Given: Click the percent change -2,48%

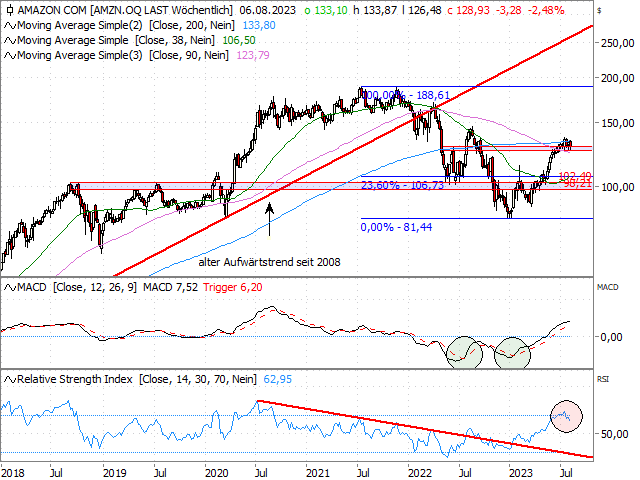Looking at the screenshot, I should [x=546, y=10].
